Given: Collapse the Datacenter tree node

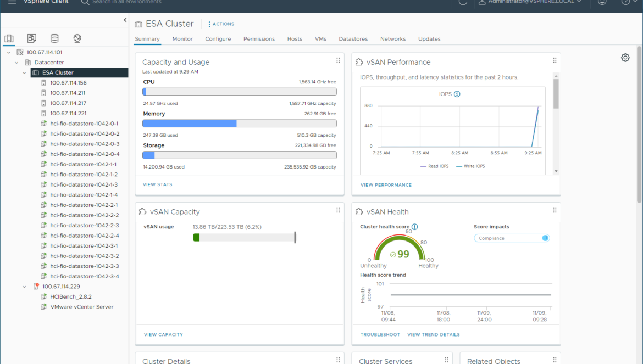Looking at the screenshot, I should click(x=16, y=63).
